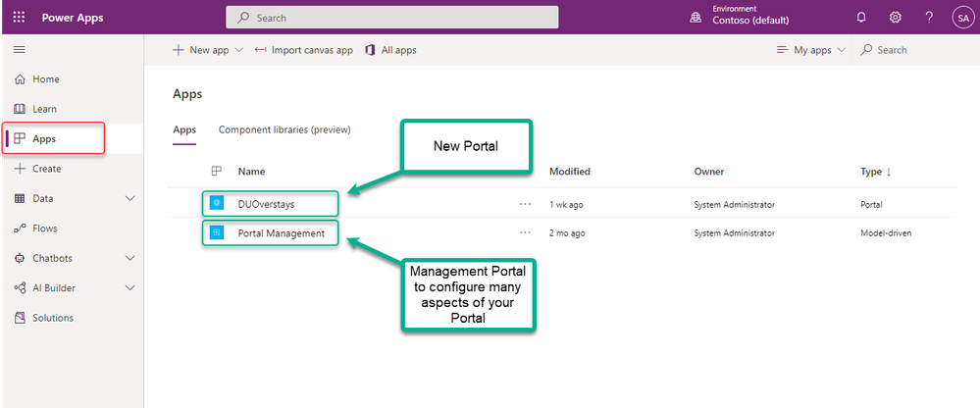Collapse the left navigation hamburger menu
Viewport: 980px width, 408px height.
(x=20, y=49)
